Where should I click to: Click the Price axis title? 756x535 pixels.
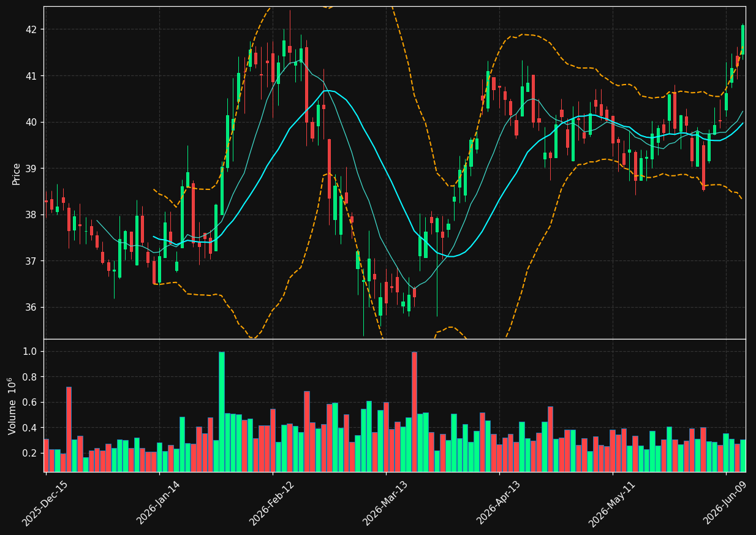pyautogui.click(x=17, y=173)
